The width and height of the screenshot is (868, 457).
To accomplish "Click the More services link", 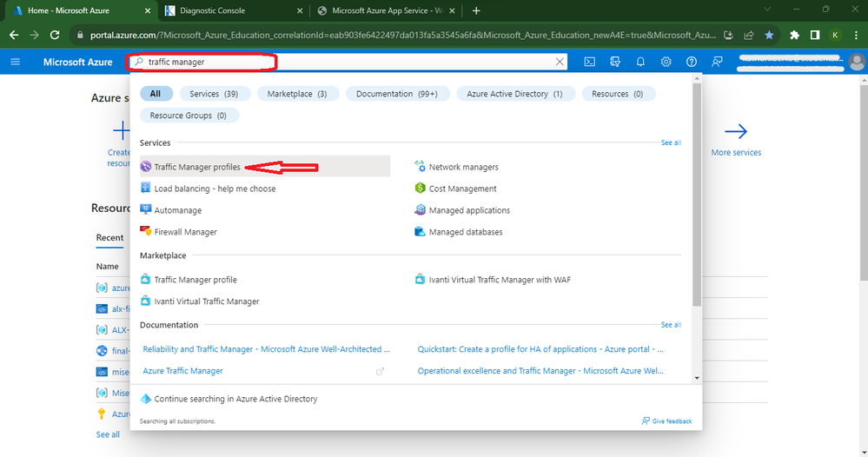I will coord(736,152).
